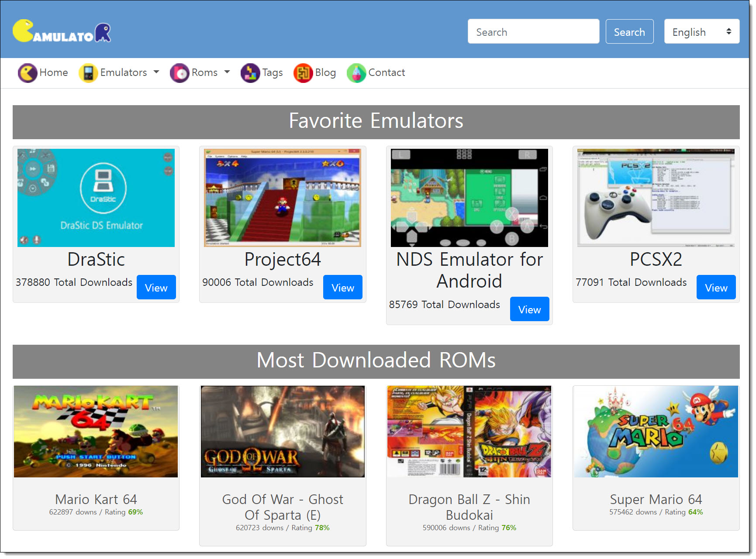This screenshot has width=756, height=559.
Task: Open the NDS Emulator Pokemon screenshot thumbnail
Action: click(x=469, y=198)
